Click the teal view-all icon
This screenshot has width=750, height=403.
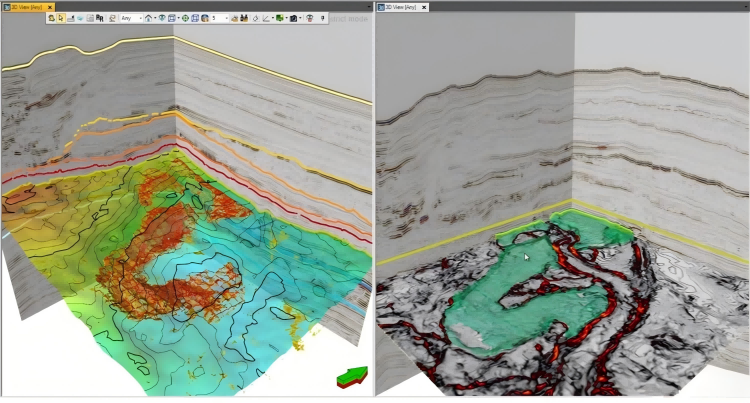click(x=162, y=18)
